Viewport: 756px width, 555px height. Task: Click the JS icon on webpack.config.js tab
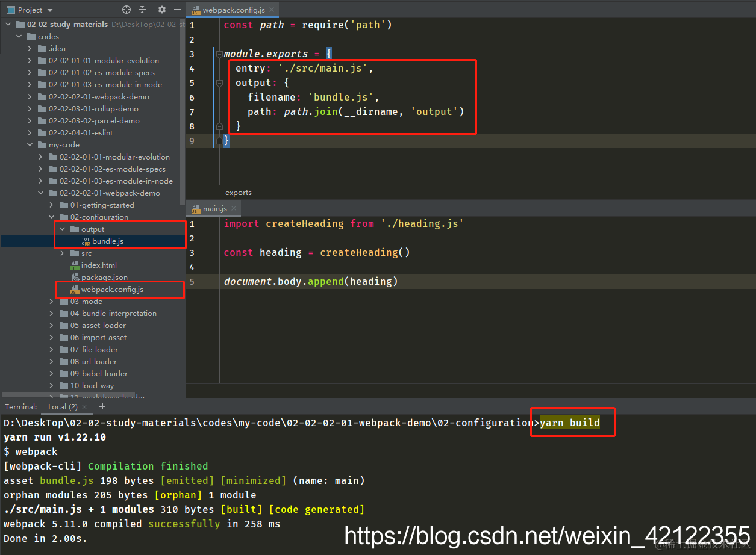pos(196,10)
